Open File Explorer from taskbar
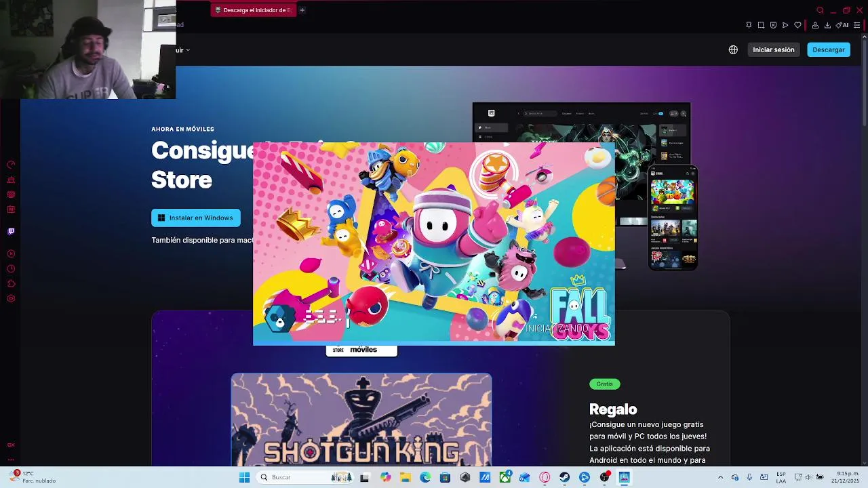The image size is (868, 488). coord(405,477)
